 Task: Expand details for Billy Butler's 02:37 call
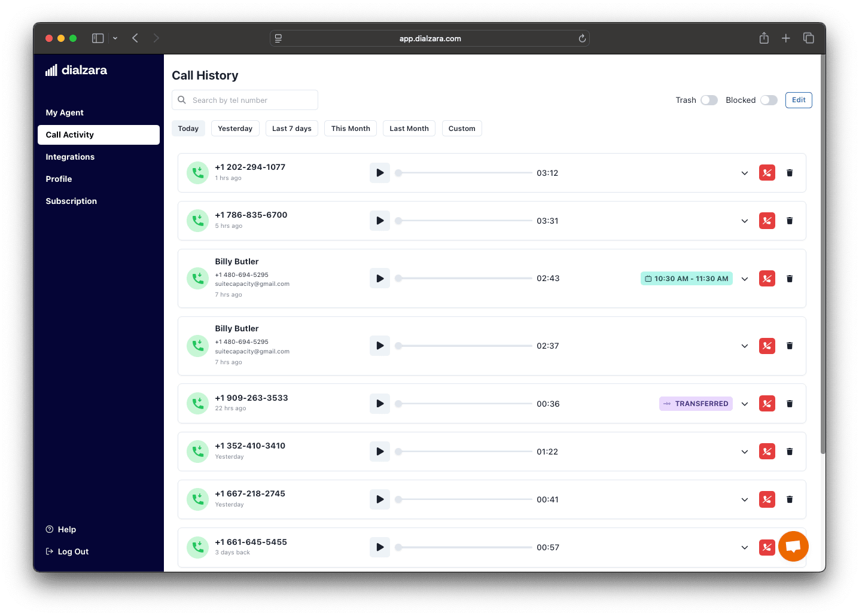744,346
